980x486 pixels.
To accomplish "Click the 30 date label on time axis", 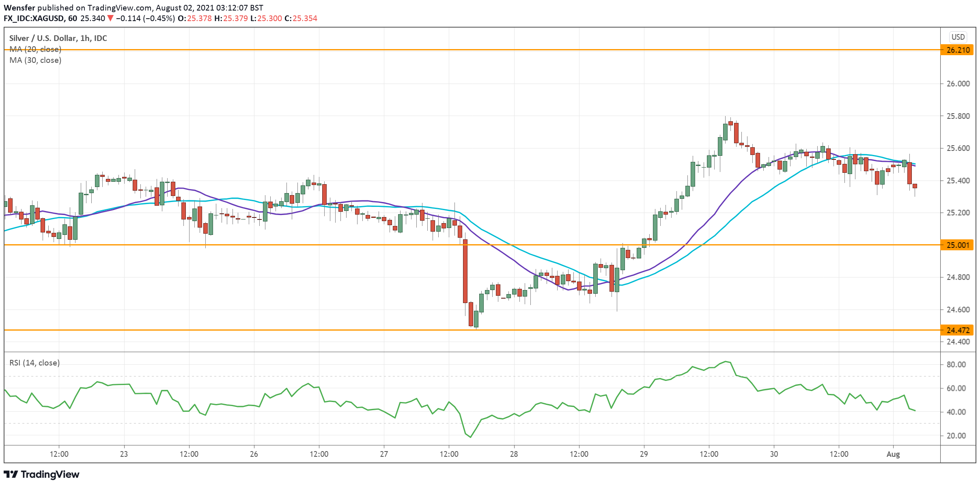I will (x=774, y=454).
